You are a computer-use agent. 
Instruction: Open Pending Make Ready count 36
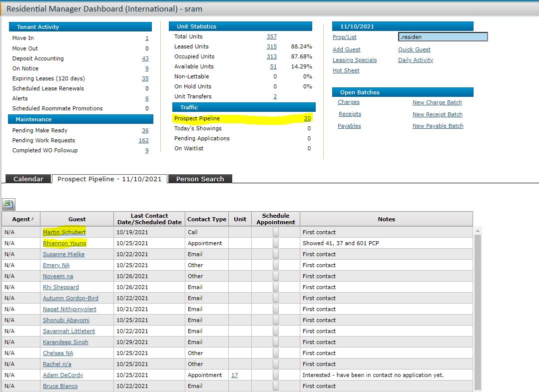[145, 130]
